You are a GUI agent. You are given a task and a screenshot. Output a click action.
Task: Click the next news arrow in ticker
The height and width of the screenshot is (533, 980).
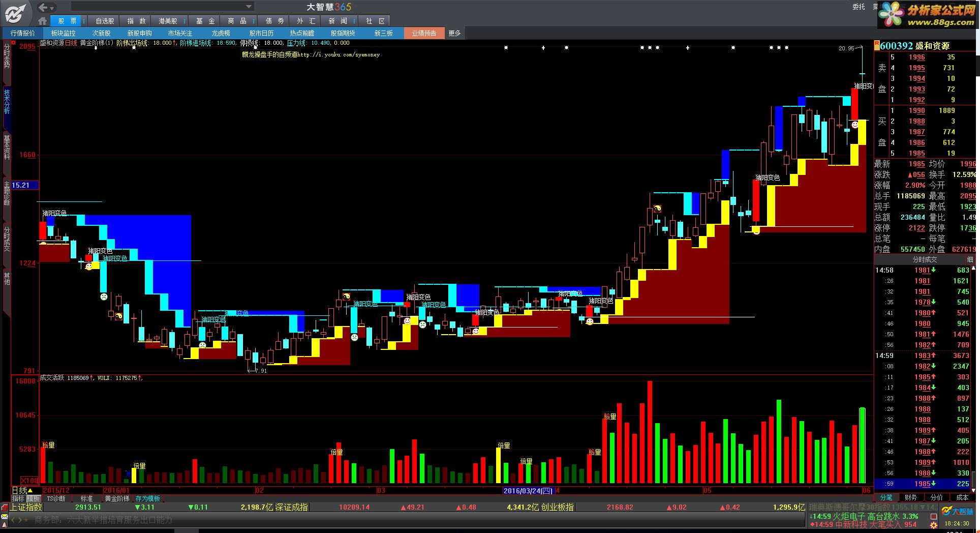point(20,520)
